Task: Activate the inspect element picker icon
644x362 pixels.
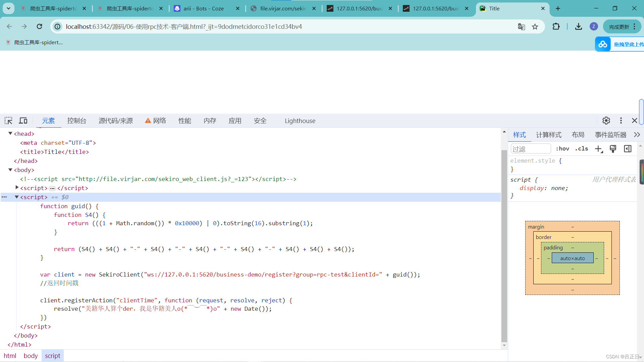Action: pyautogui.click(x=8, y=121)
